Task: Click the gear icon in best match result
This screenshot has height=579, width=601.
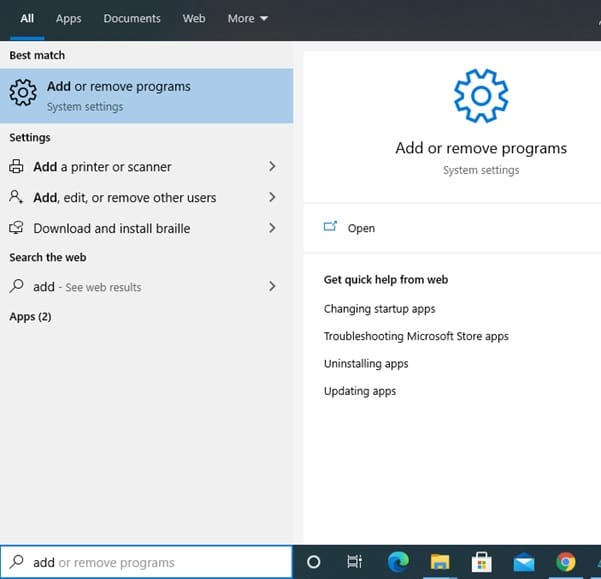Action: click(x=23, y=92)
